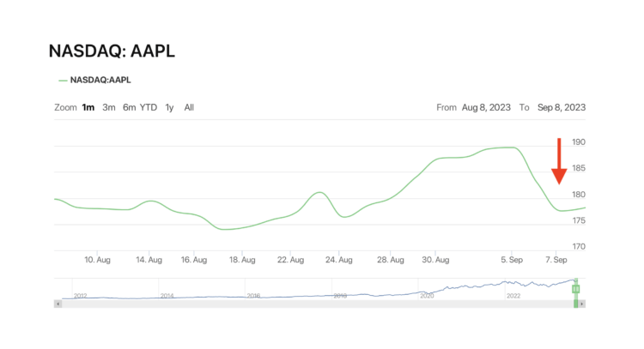Click the 170 price axis label
The height and width of the screenshot is (349, 644).
click(x=579, y=247)
